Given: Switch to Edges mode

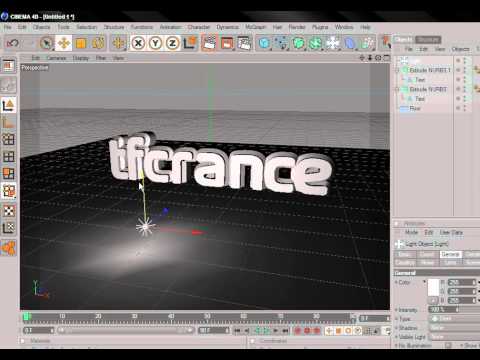Looking at the screenshot, I should [9, 156].
